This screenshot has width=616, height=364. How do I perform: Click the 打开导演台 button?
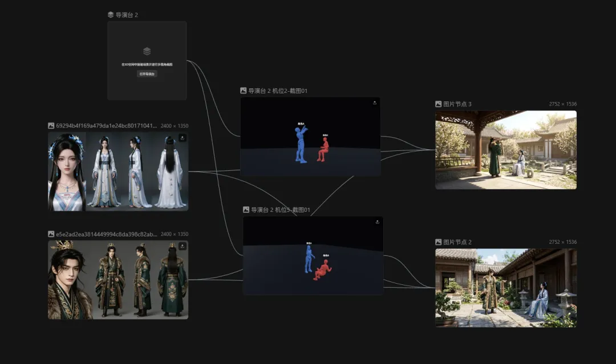click(x=147, y=73)
